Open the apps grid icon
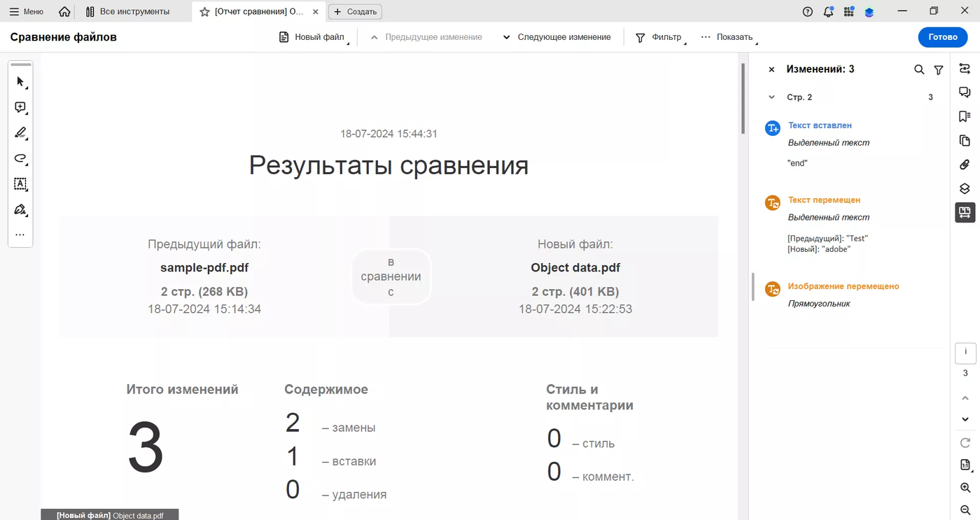Screen dimensions: 980x520 pos(849,12)
